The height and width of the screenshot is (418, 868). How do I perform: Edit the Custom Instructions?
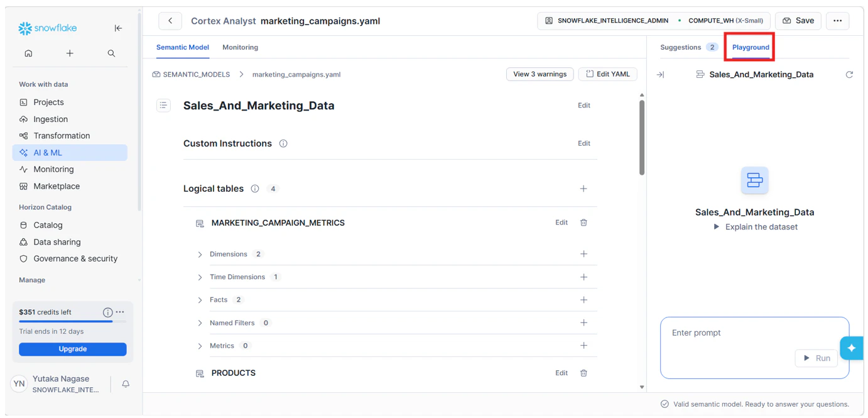[x=583, y=143]
